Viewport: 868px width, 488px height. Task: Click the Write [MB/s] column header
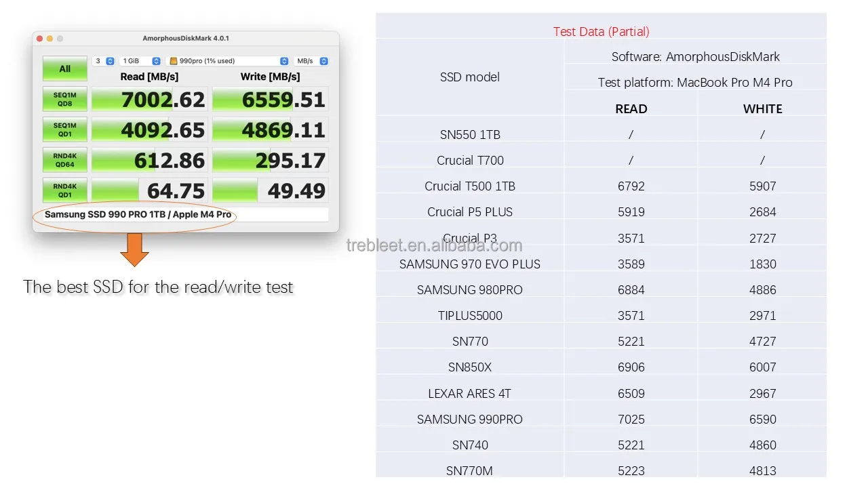click(270, 77)
